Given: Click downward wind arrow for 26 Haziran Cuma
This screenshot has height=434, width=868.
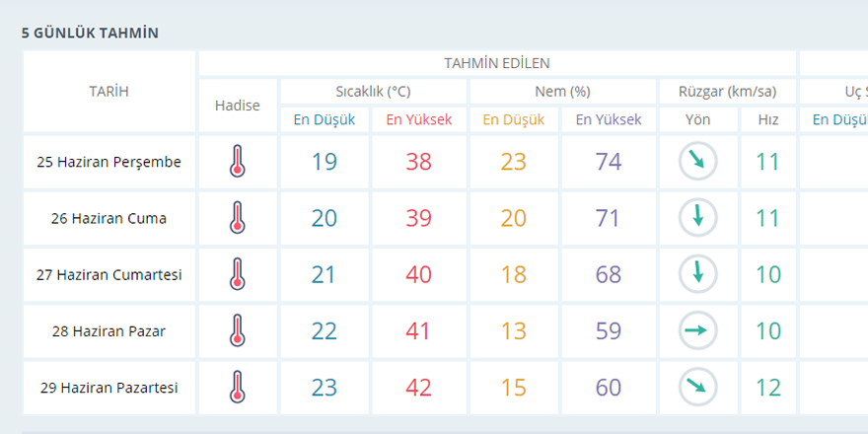Looking at the screenshot, I should [698, 218].
